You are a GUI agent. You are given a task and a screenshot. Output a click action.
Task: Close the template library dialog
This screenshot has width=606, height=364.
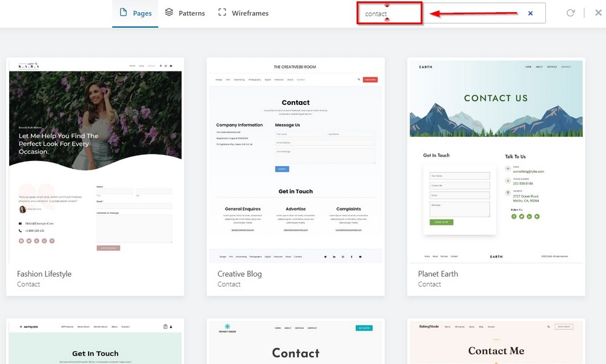pos(598,13)
